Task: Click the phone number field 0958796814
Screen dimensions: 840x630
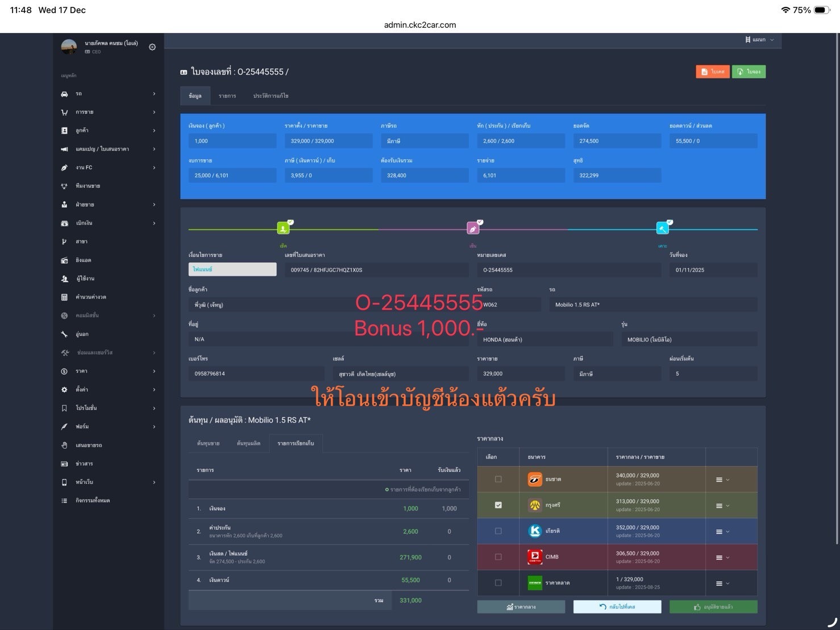Action: [x=256, y=374]
